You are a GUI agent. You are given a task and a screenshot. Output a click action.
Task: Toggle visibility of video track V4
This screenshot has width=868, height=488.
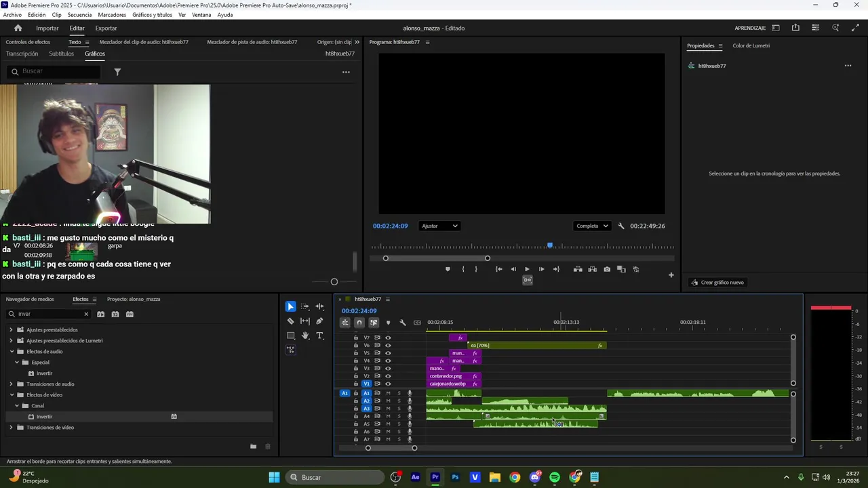pos(388,361)
